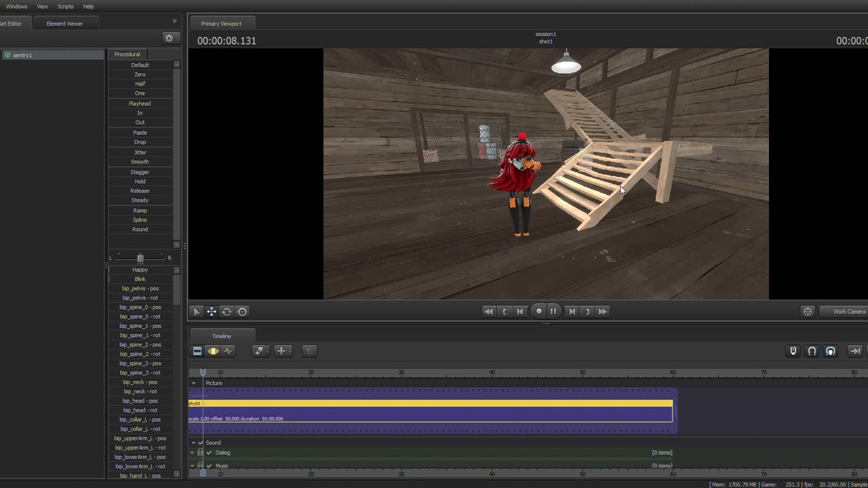Image resolution: width=868 pixels, height=488 pixels.
Task: Switch to the Clip Editor mode
Action: (x=197, y=351)
